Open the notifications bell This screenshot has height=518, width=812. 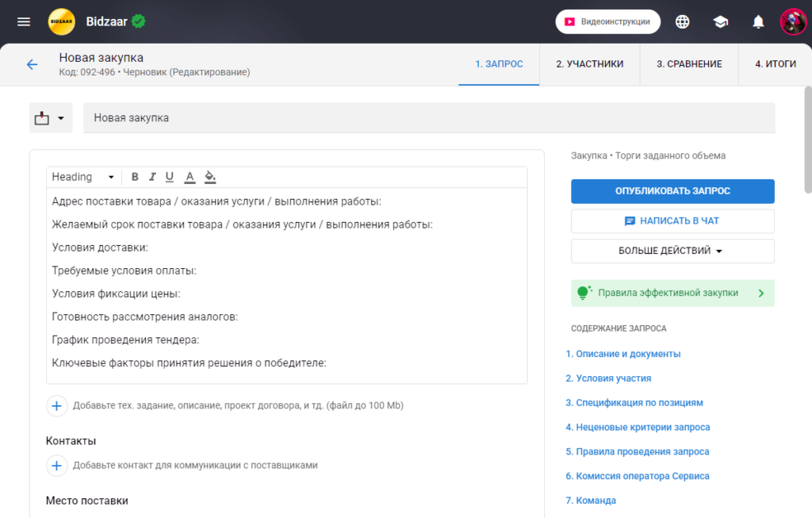tap(758, 21)
